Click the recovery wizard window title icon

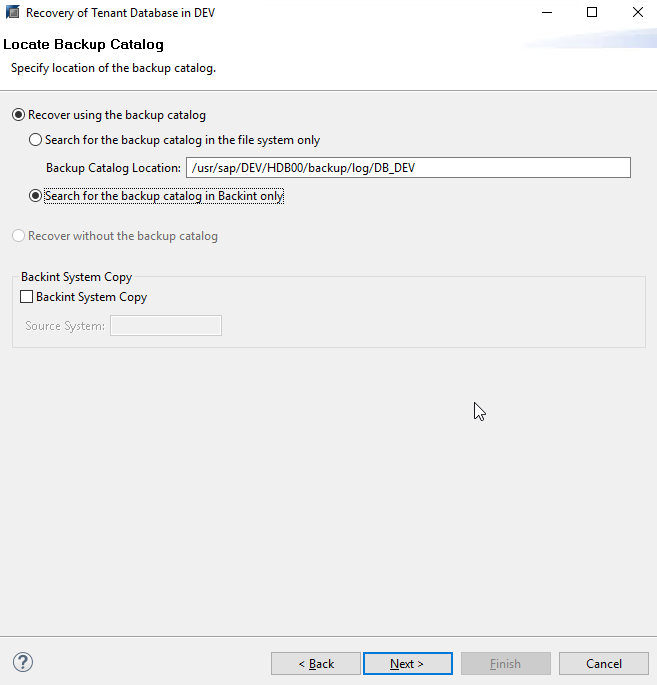click(x=12, y=12)
